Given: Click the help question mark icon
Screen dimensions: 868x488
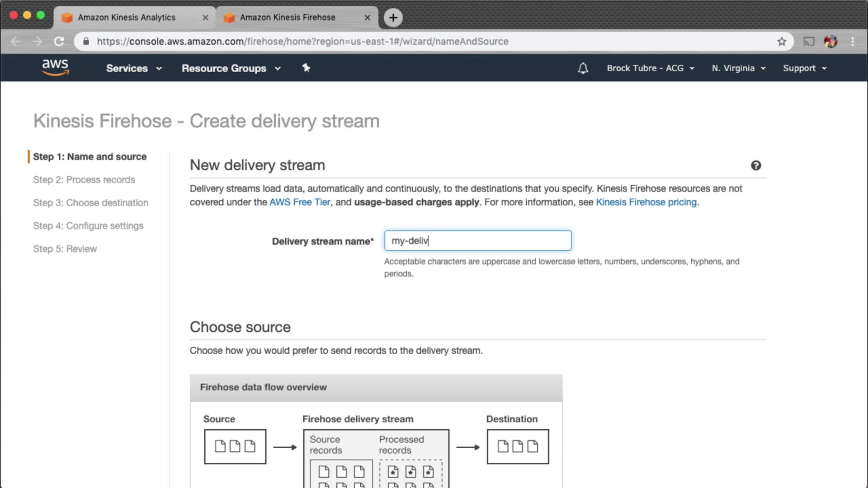Looking at the screenshot, I should click(755, 165).
